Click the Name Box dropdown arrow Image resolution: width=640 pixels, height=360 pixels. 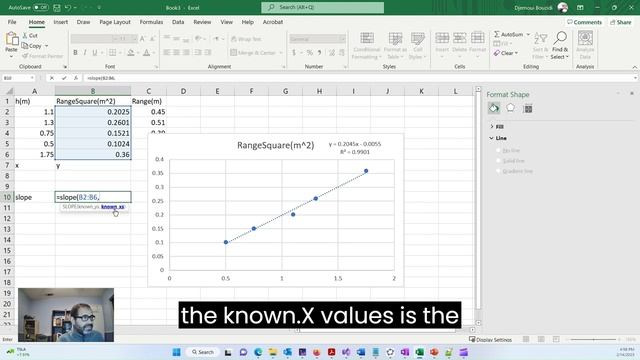click(x=32, y=78)
